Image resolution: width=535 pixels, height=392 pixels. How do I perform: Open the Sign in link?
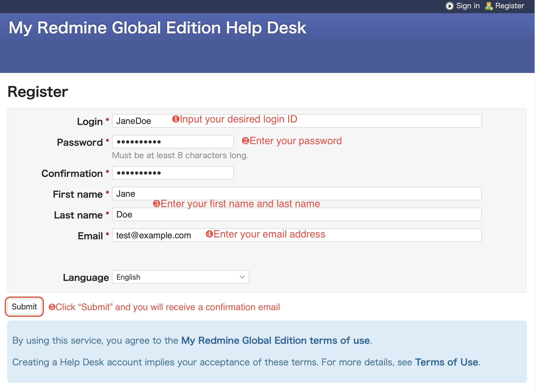(x=468, y=6)
